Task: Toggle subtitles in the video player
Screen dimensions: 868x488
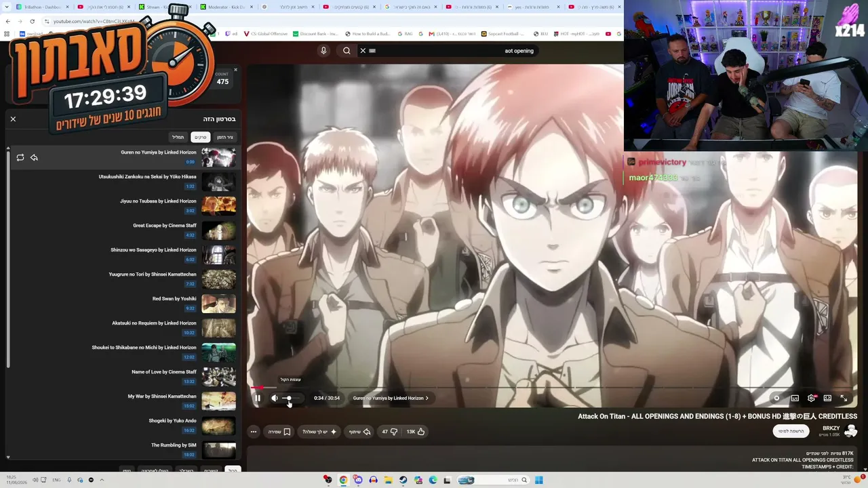Action: click(795, 398)
